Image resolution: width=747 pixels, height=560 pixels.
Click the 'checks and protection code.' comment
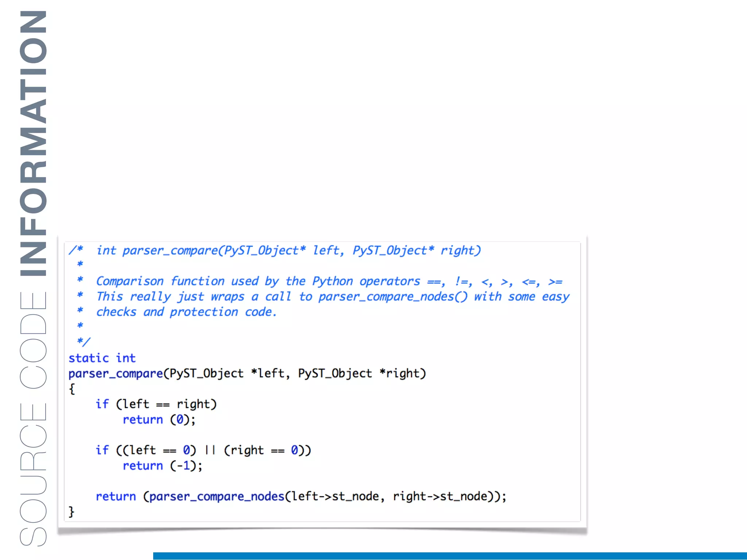pyautogui.click(x=186, y=312)
